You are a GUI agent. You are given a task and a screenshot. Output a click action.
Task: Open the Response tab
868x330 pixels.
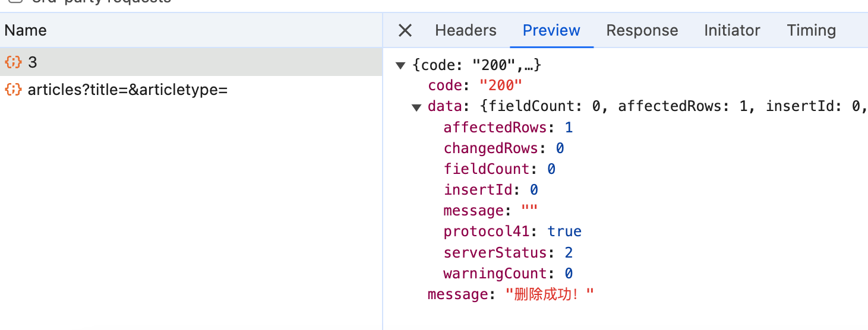(642, 31)
